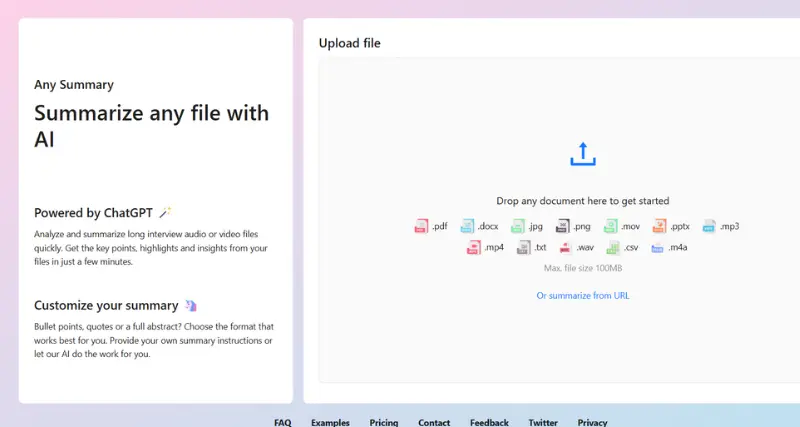Screen dimensions: 800x427
Task: Open the Pricing page
Action: tap(384, 422)
